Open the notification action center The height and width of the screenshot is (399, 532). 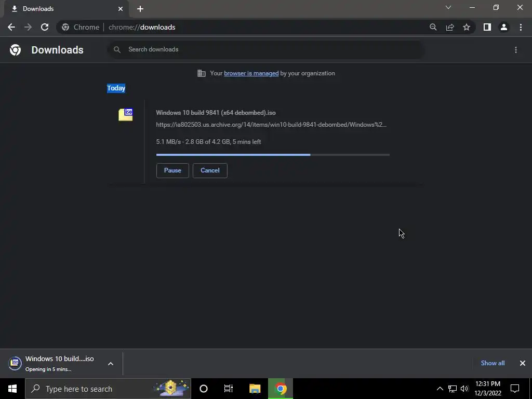coord(515,389)
